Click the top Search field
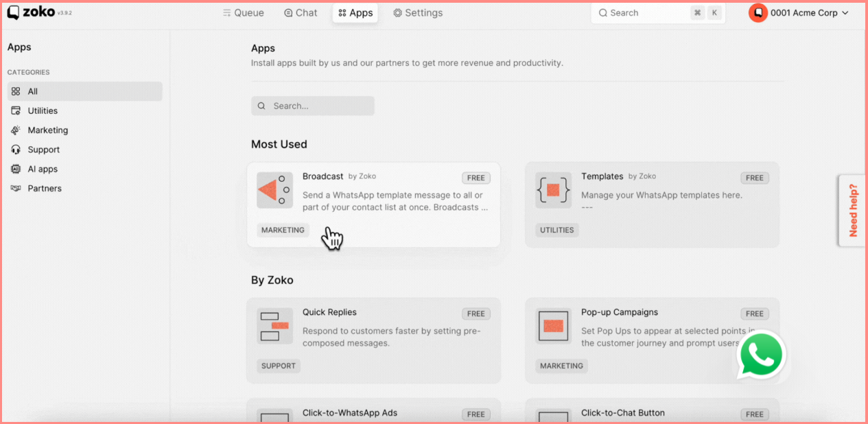 [x=657, y=12]
